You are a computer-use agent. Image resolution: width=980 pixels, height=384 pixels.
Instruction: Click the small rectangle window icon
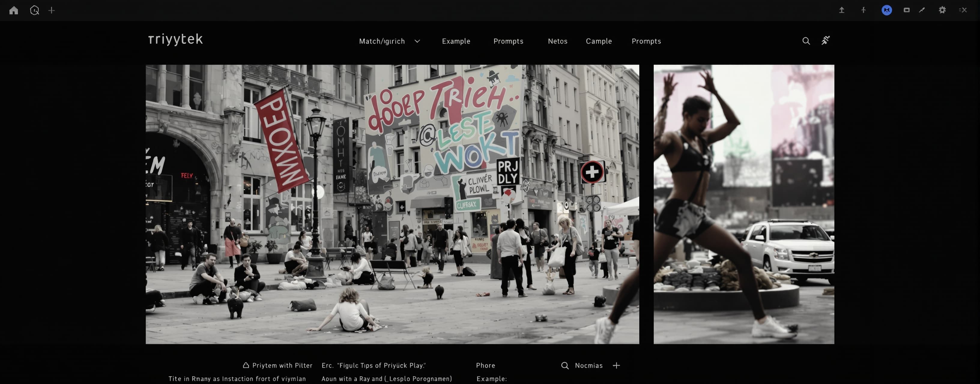[906, 10]
